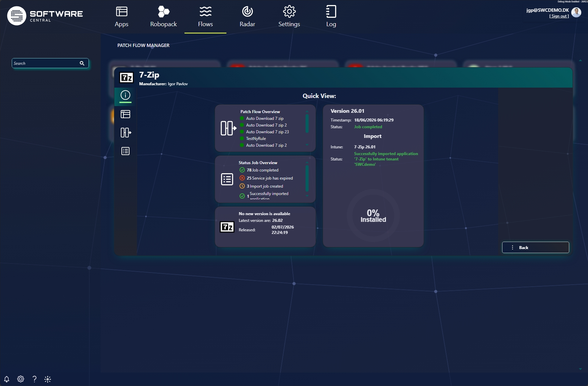Click the three-dot icon on the Back button
The image size is (588, 386).
[x=512, y=247]
